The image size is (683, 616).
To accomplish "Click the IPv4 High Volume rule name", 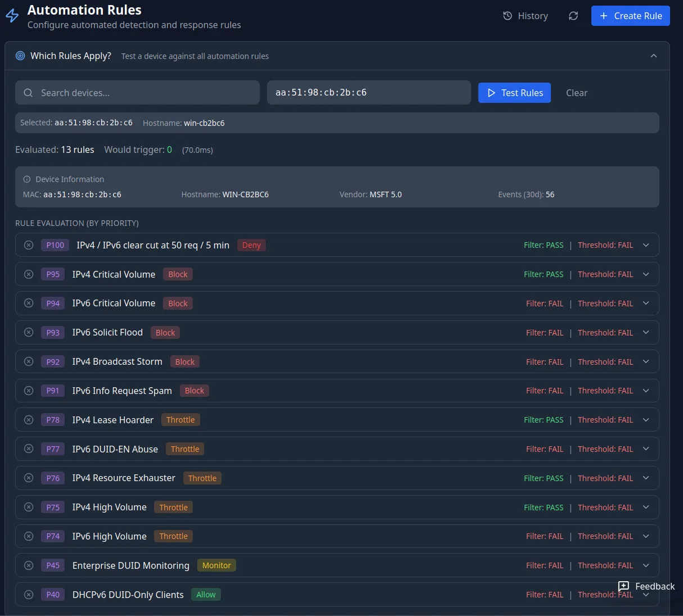I will point(109,507).
